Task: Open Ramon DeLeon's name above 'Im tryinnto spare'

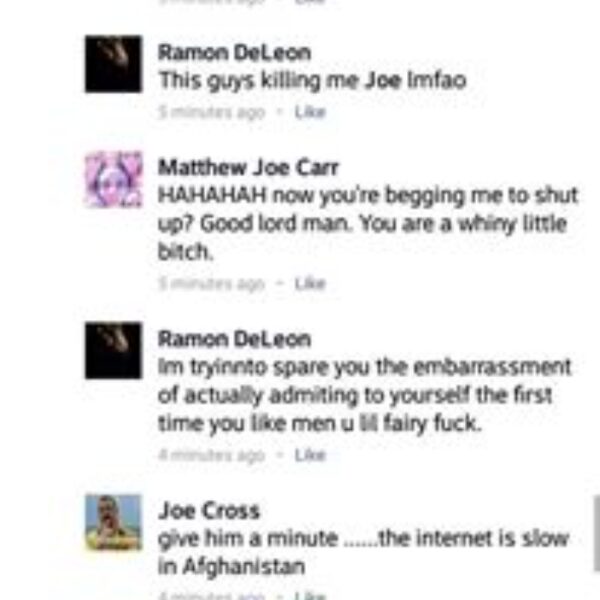Action: point(235,339)
